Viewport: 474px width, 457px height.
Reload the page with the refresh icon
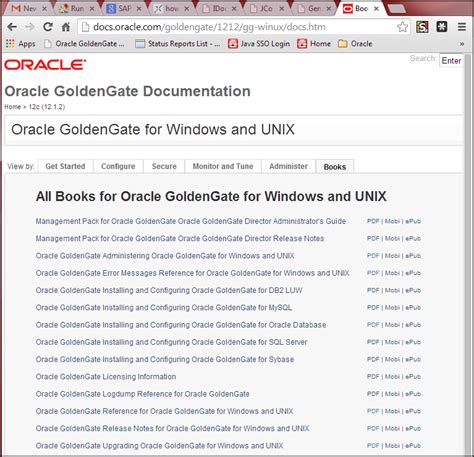pyautogui.click(x=48, y=27)
